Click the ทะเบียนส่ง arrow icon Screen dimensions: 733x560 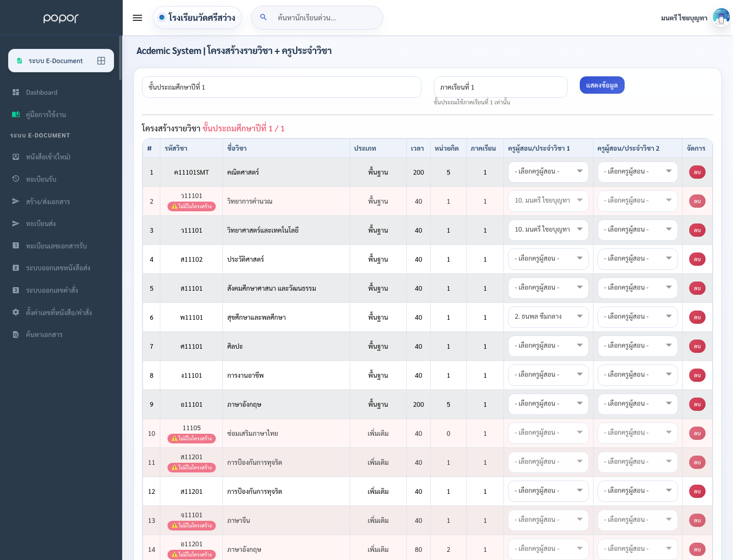(x=16, y=223)
